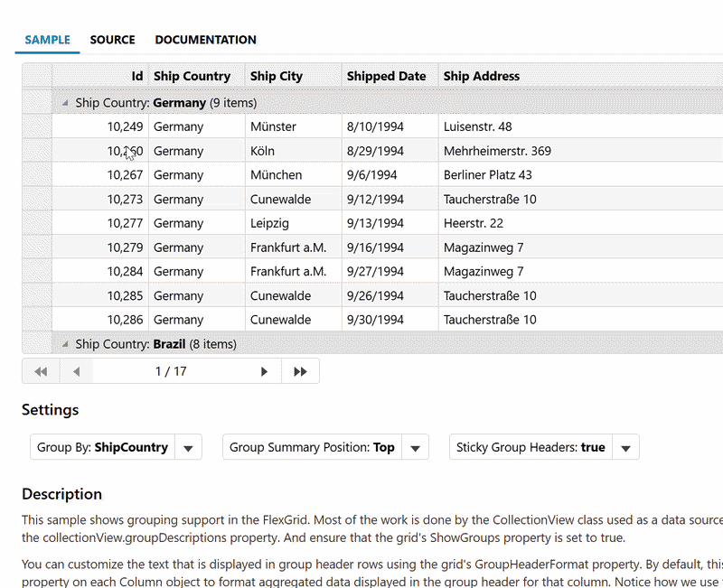Select Frankfurt a.M. cell in row 10,284
Viewport: 723px width, 588px height.
tap(294, 272)
